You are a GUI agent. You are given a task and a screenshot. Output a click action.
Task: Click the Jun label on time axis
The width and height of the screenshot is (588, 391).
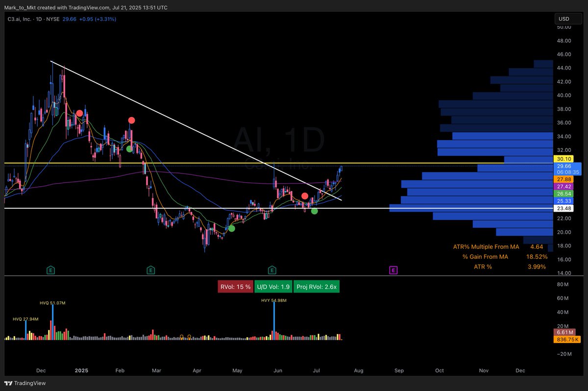278,370
